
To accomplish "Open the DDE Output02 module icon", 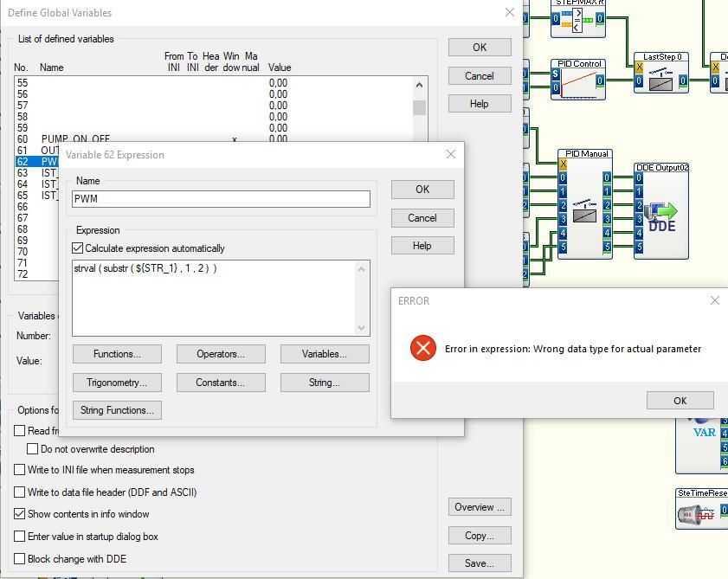I will tap(661, 217).
